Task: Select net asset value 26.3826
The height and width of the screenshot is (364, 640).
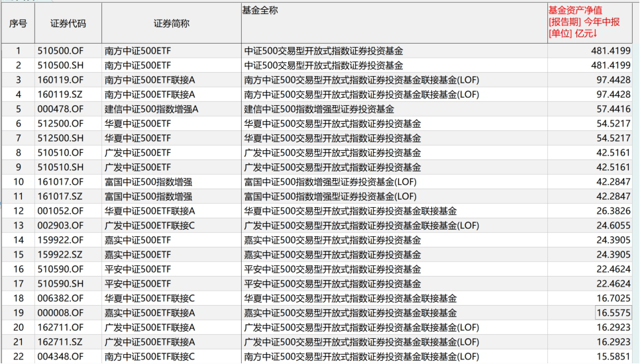Action: 613,211
